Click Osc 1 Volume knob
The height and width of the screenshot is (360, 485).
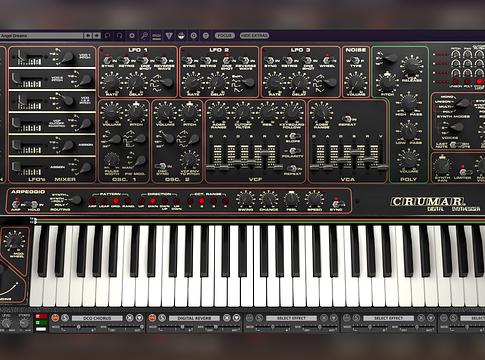coord(111,113)
